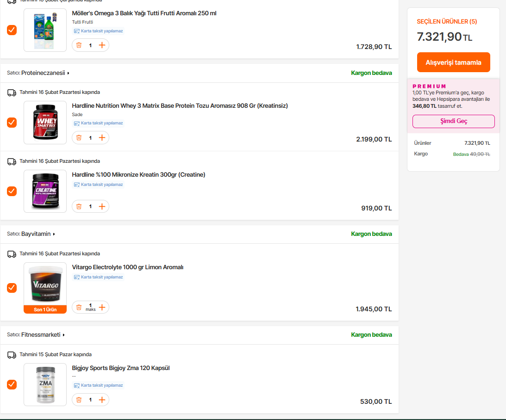Deselect Hardline Whey 3 Matrix checkbox
506x420 pixels.
tap(12, 123)
